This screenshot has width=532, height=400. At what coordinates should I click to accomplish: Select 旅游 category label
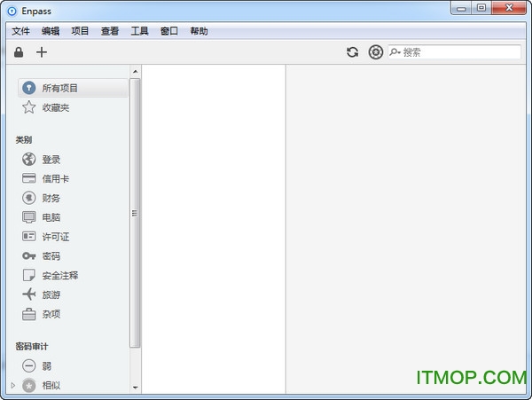51,294
